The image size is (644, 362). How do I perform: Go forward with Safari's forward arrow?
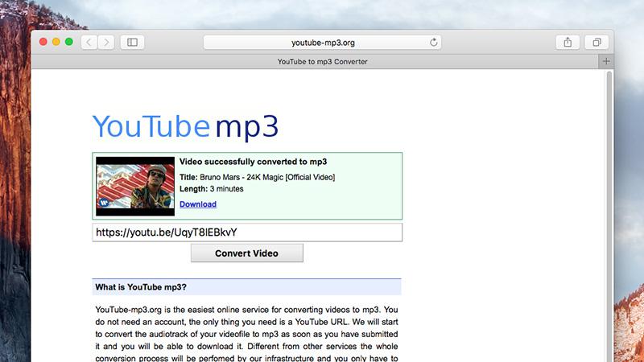point(106,43)
